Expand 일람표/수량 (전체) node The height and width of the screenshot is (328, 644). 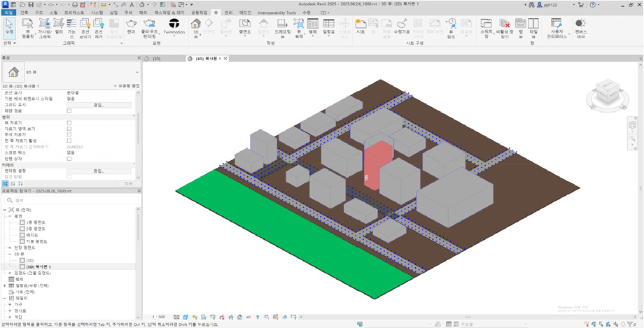[x=4, y=285]
